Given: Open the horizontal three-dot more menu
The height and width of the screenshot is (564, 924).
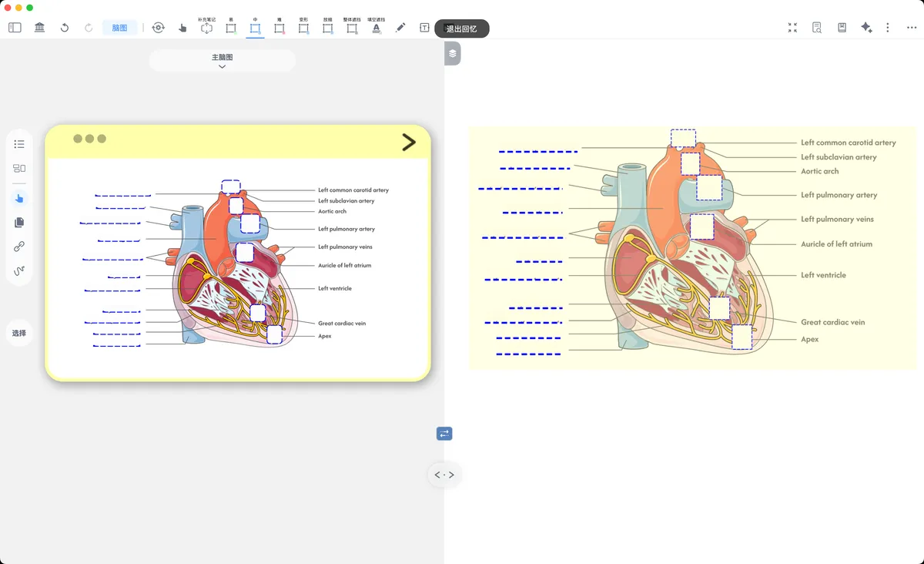Looking at the screenshot, I should tap(911, 28).
